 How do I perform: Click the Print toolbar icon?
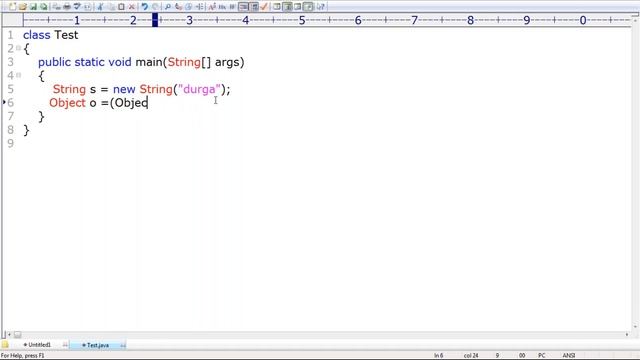(x=67, y=7)
